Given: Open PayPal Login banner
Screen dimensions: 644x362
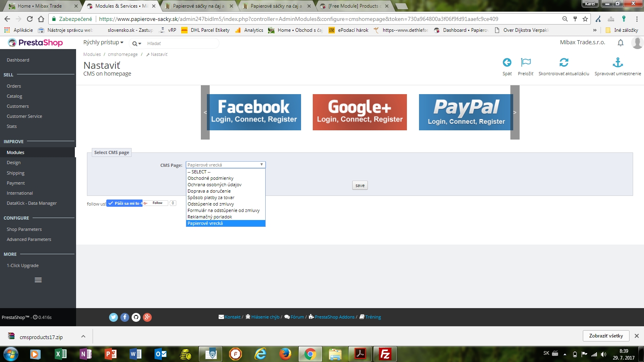Looking at the screenshot, I should [x=466, y=112].
